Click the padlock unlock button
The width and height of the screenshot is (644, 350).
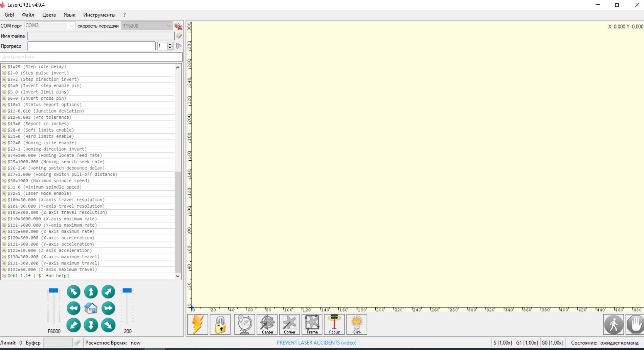pos(220,324)
